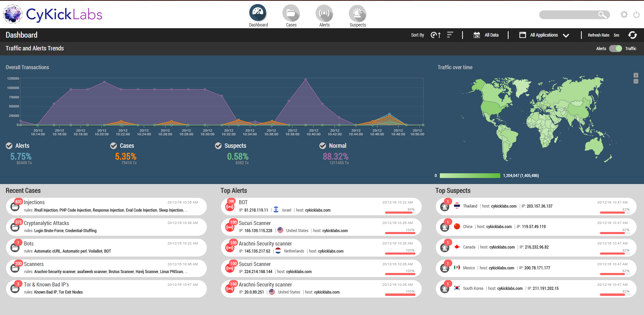Open the Dashboard navigation icon
Image resolution: width=644 pixels, height=315 pixels.
point(258,13)
